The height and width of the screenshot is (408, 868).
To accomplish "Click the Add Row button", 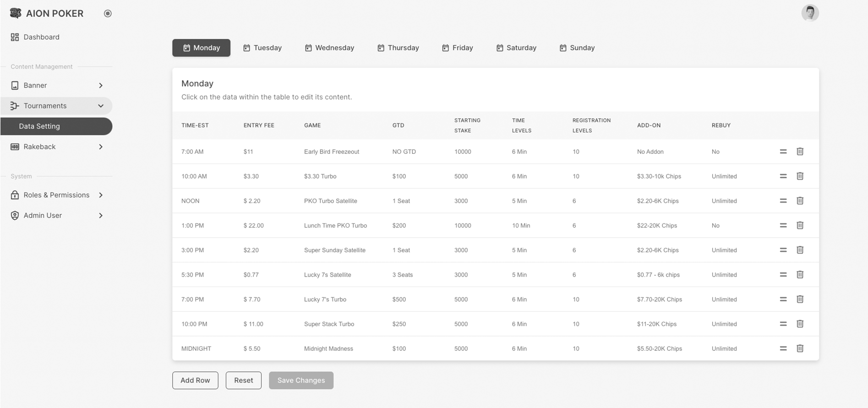I will (x=195, y=381).
